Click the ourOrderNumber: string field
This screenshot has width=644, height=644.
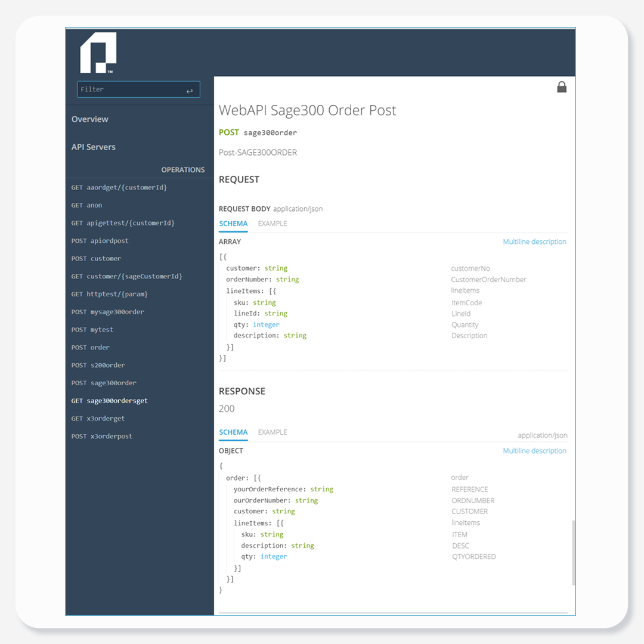click(x=275, y=501)
